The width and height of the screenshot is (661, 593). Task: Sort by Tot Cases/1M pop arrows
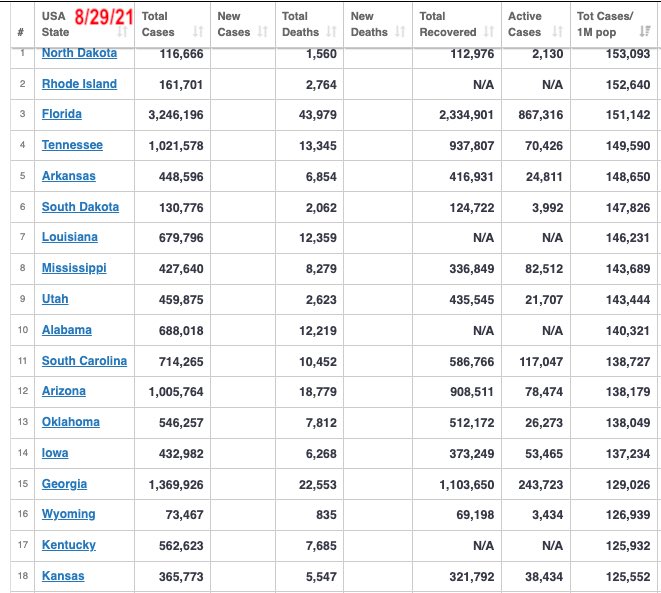point(645,32)
